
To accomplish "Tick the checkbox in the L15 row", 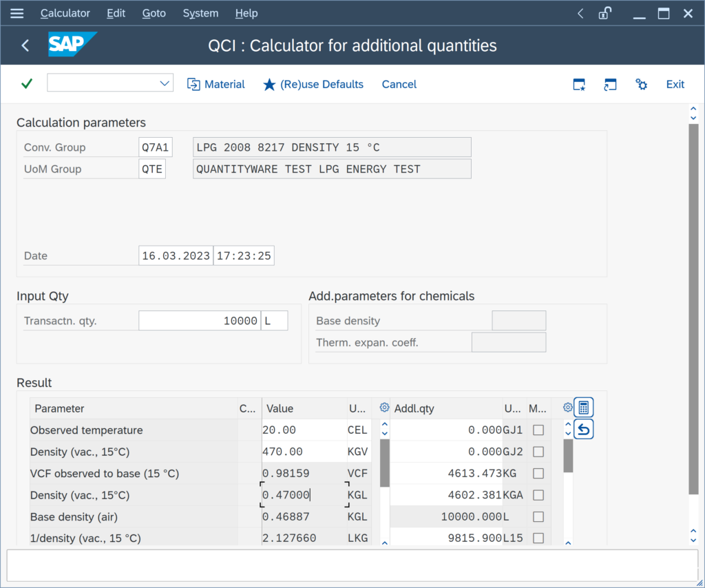I will pos(538,538).
